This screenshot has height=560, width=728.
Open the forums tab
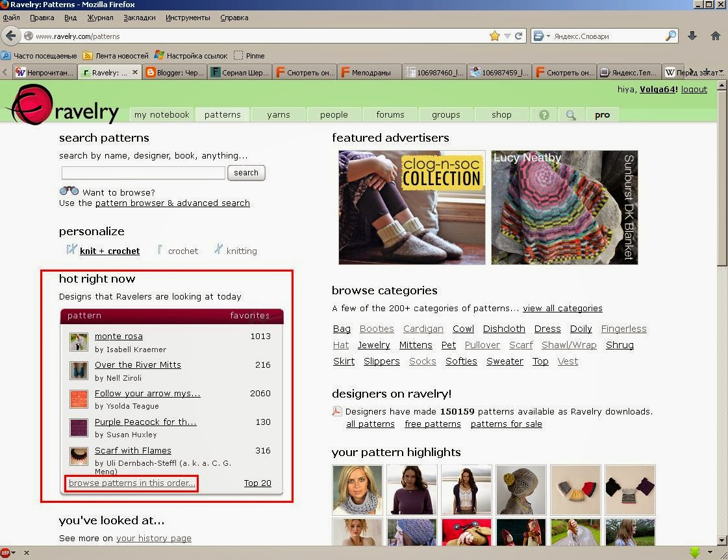tap(390, 115)
